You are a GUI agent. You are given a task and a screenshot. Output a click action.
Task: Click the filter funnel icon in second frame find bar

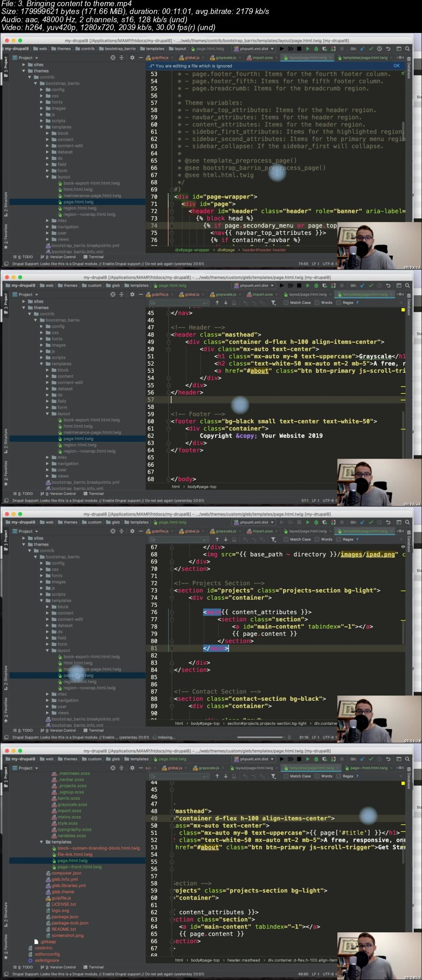click(x=273, y=303)
